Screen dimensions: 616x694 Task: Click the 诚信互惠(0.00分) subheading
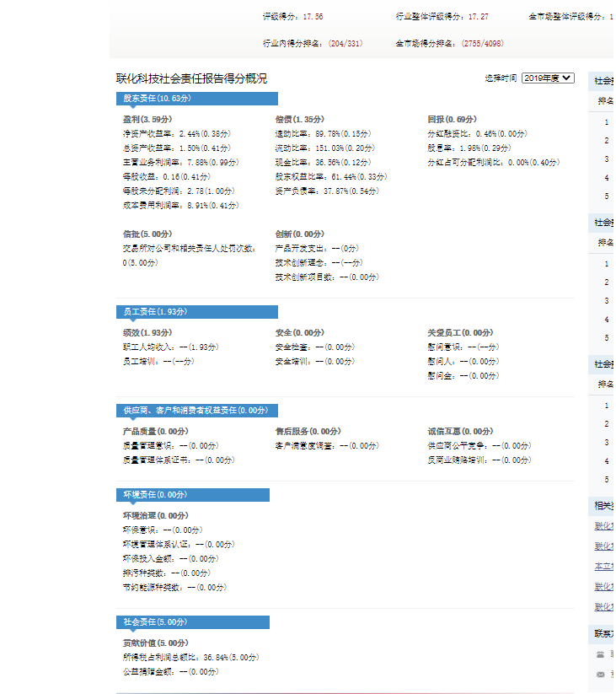tap(460, 431)
